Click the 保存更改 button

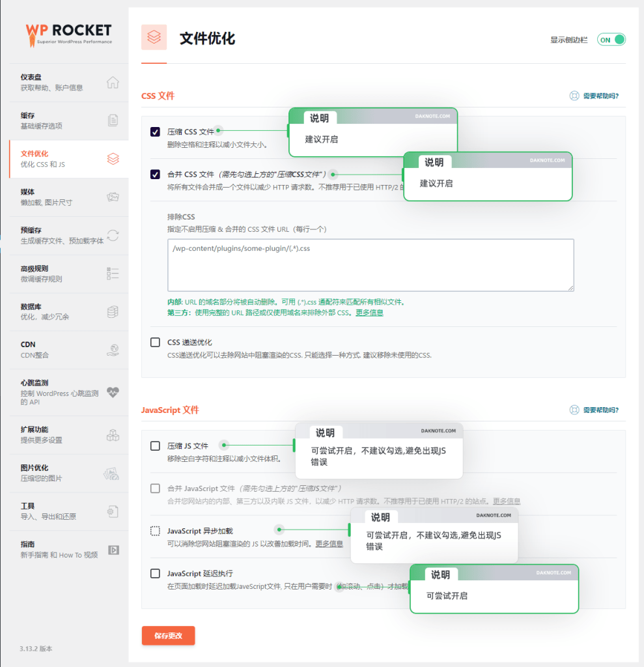(168, 635)
